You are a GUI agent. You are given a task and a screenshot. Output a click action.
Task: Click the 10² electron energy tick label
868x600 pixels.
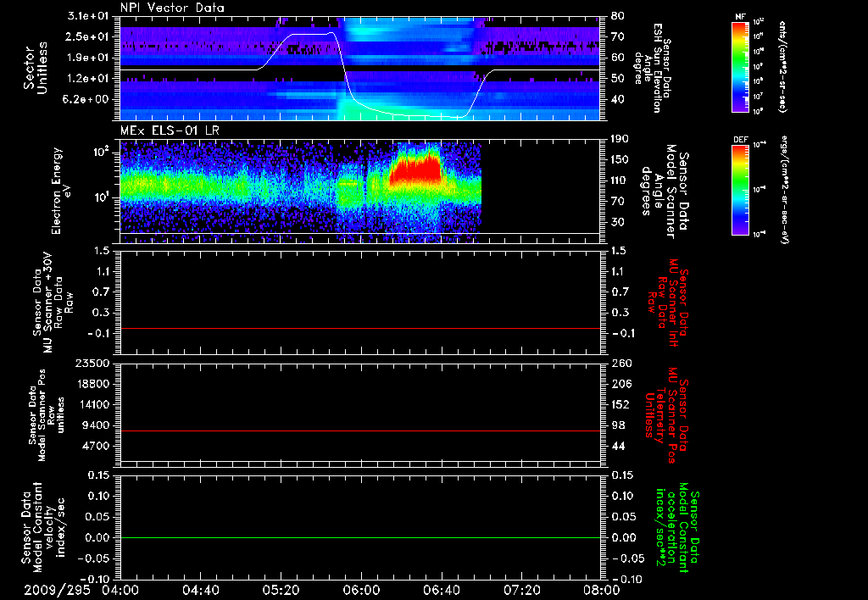pyautogui.click(x=102, y=152)
